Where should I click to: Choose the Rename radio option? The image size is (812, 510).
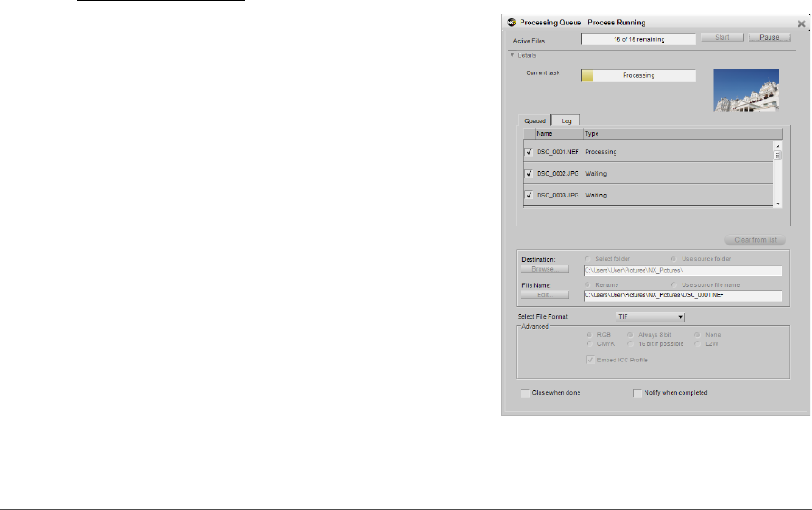(588, 285)
